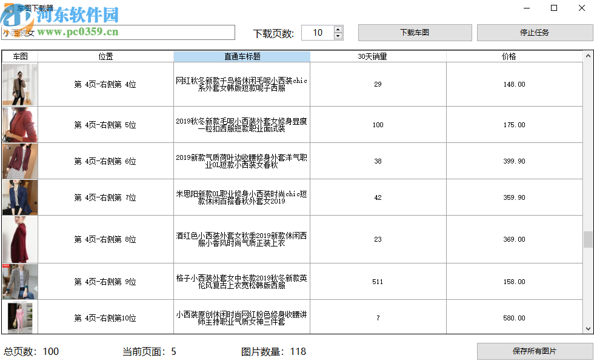Select the 第 4页-右侧第 7位 cell

point(105,197)
